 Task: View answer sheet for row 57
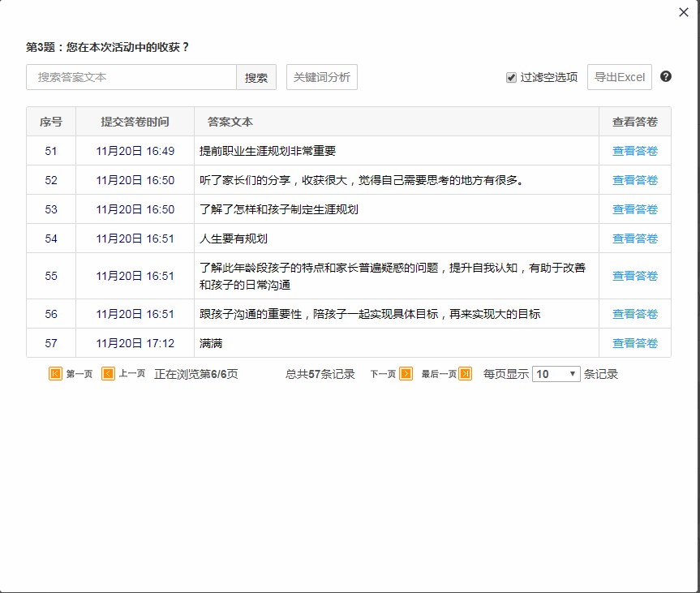coord(635,343)
